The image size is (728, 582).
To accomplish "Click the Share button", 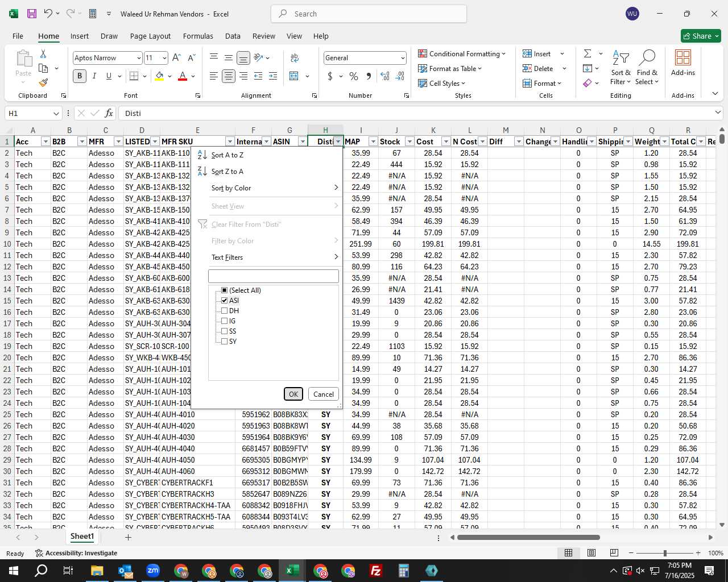I will [x=701, y=36].
